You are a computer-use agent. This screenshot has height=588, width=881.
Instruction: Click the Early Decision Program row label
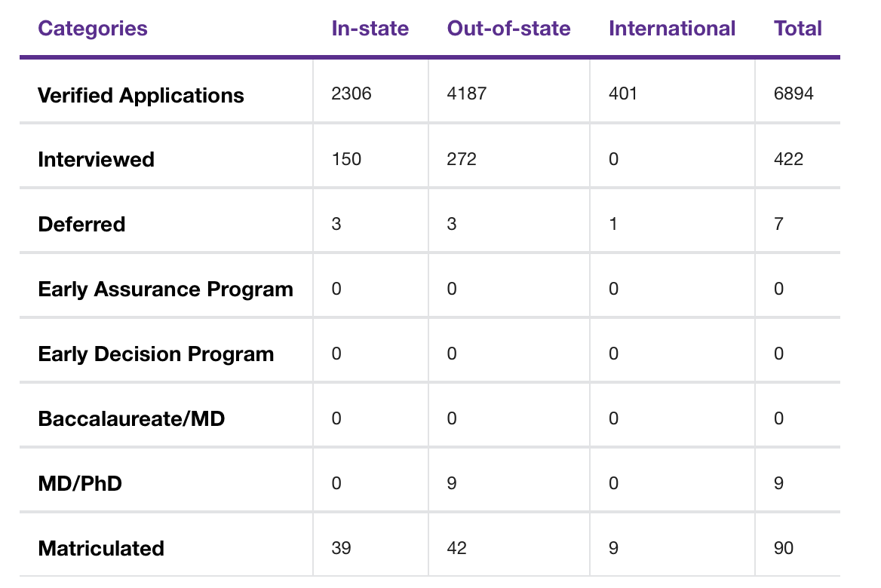tap(155, 354)
